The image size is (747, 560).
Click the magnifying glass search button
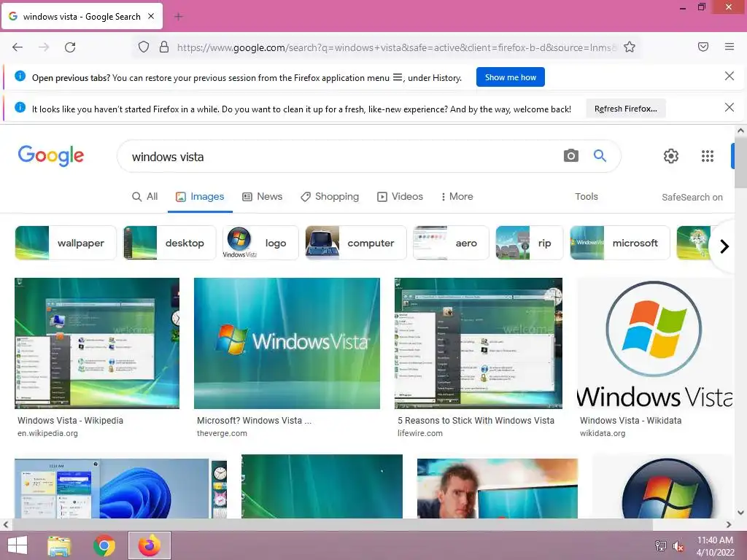point(600,156)
